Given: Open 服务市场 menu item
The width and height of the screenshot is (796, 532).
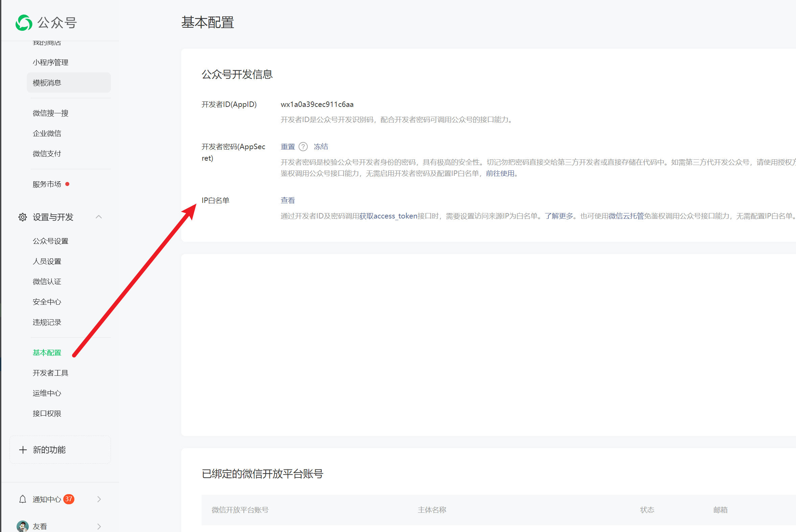Looking at the screenshot, I should [47, 184].
